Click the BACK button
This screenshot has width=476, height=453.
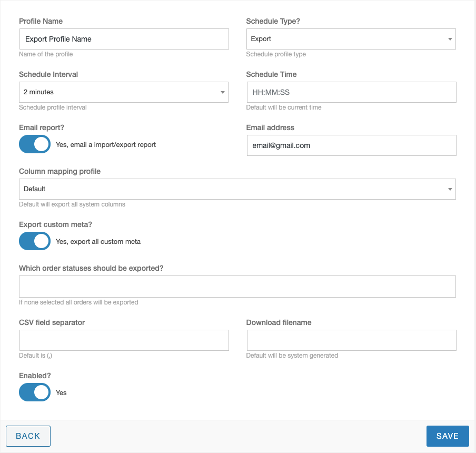[28, 436]
